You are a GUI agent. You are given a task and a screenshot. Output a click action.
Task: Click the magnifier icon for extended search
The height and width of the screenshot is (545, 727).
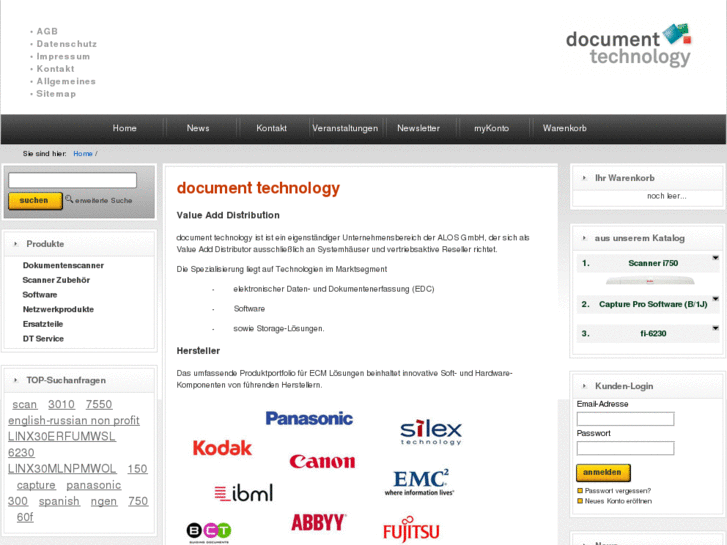69,199
